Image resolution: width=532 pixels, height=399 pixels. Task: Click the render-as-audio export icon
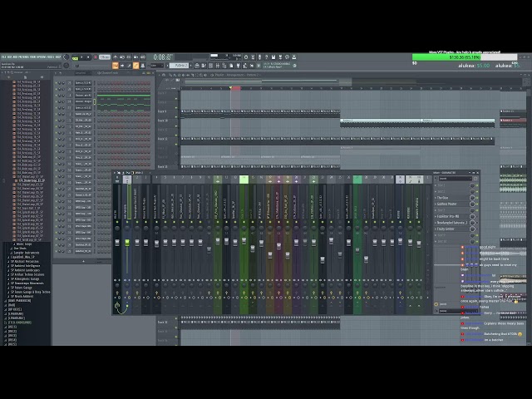point(280,57)
